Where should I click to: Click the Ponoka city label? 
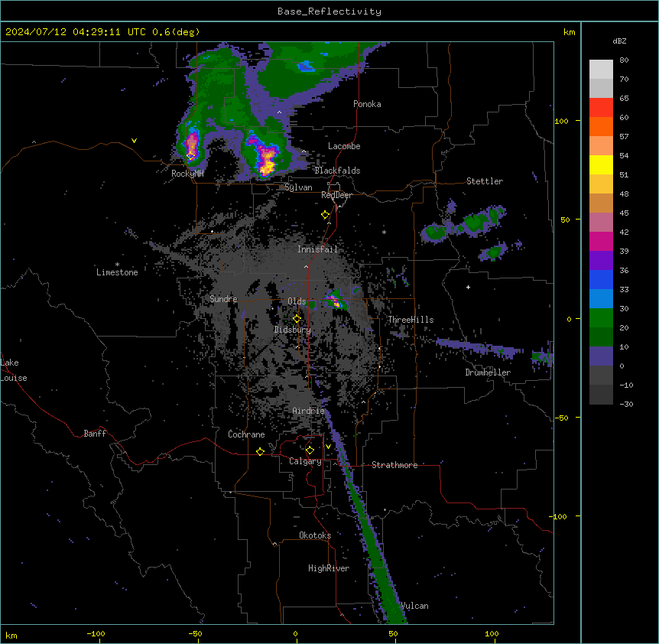pyautogui.click(x=367, y=104)
